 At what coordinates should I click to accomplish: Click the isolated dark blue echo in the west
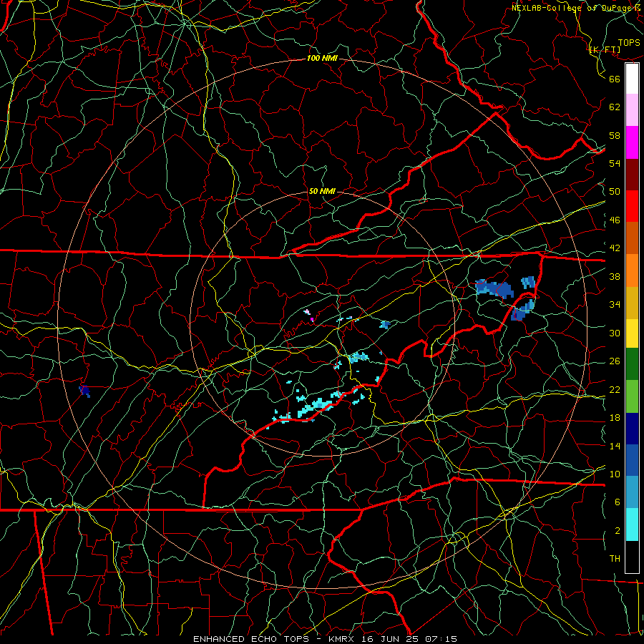coord(84,391)
